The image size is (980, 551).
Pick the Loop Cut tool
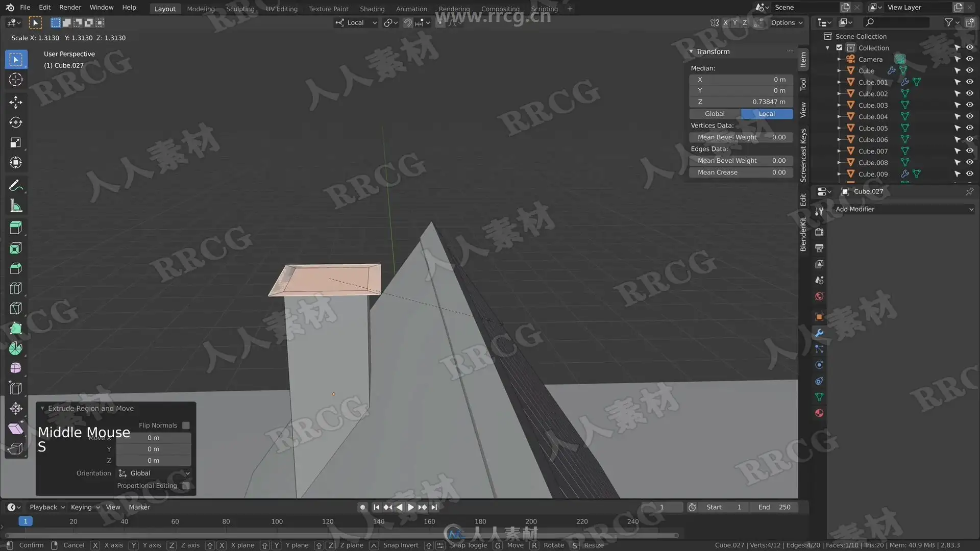coord(16,288)
